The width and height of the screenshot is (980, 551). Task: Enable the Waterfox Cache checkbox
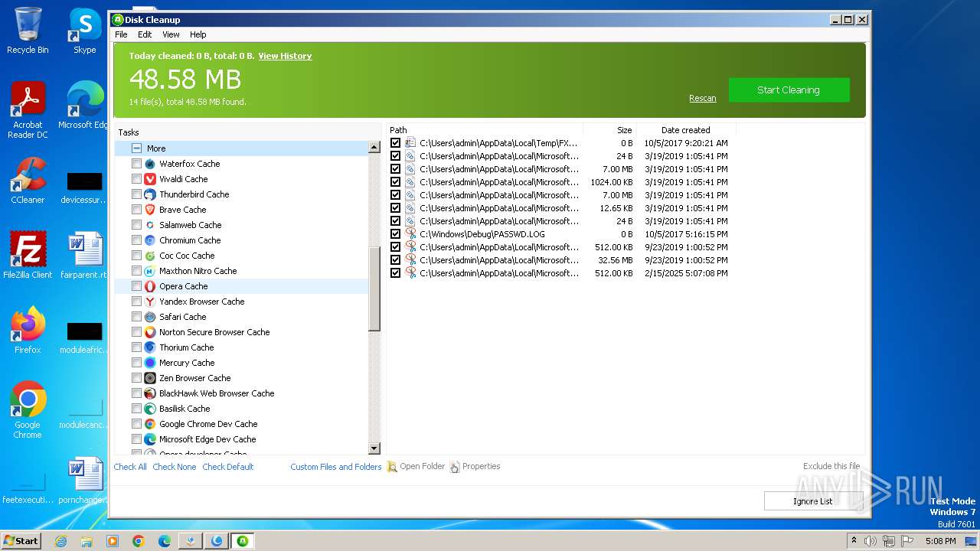pos(136,164)
